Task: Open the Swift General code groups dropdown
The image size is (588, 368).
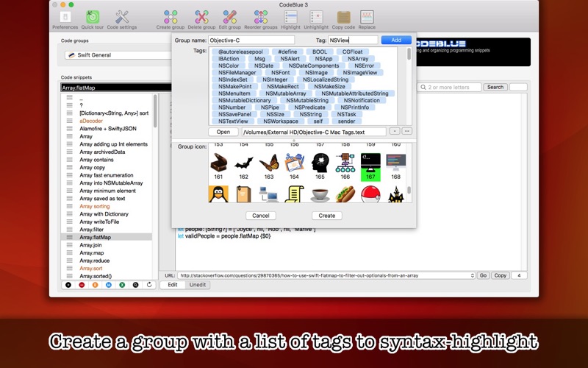Action: click(x=118, y=54)
